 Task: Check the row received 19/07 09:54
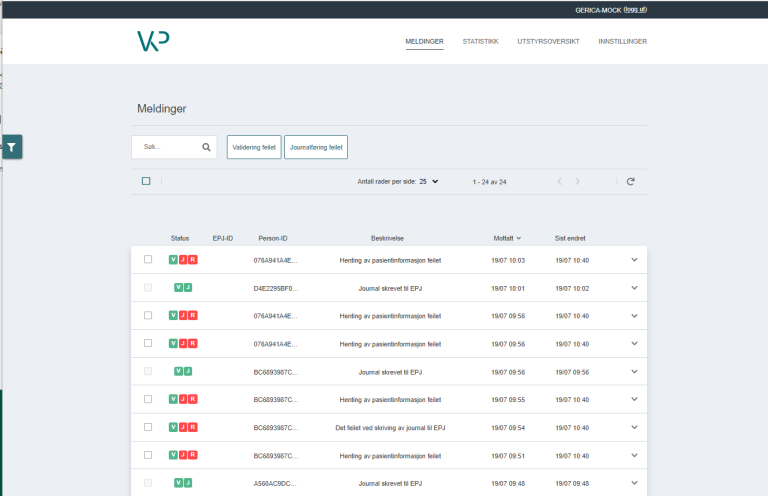148,427
